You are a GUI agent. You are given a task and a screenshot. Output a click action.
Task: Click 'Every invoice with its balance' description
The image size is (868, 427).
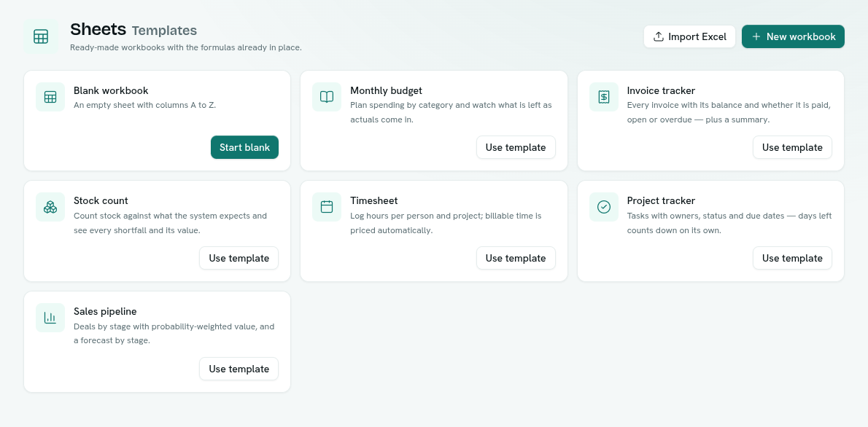[729, 111]
